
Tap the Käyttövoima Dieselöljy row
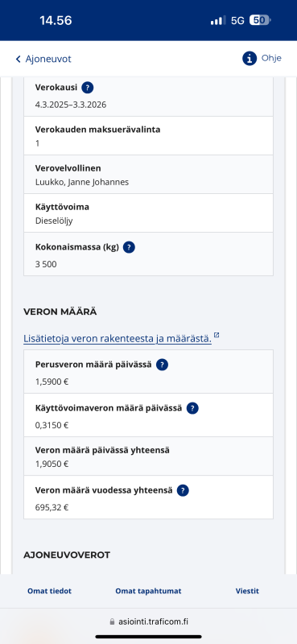tap(148, 213)
